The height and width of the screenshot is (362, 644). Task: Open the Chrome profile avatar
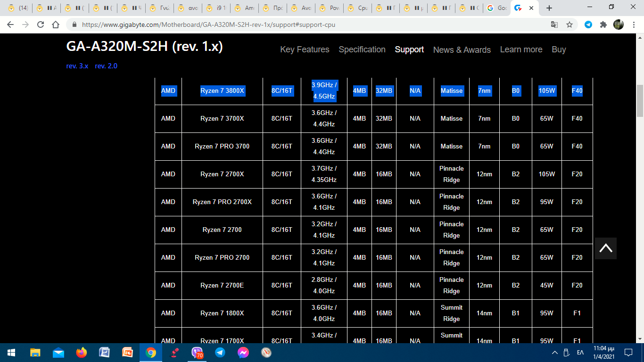[x=619, y=25]
